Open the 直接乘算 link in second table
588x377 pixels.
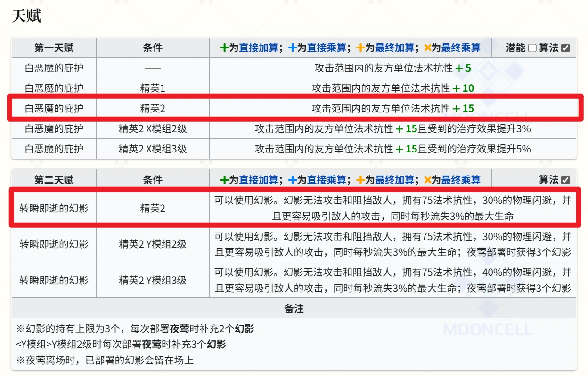pyautogui.click(x=327, y=179)
